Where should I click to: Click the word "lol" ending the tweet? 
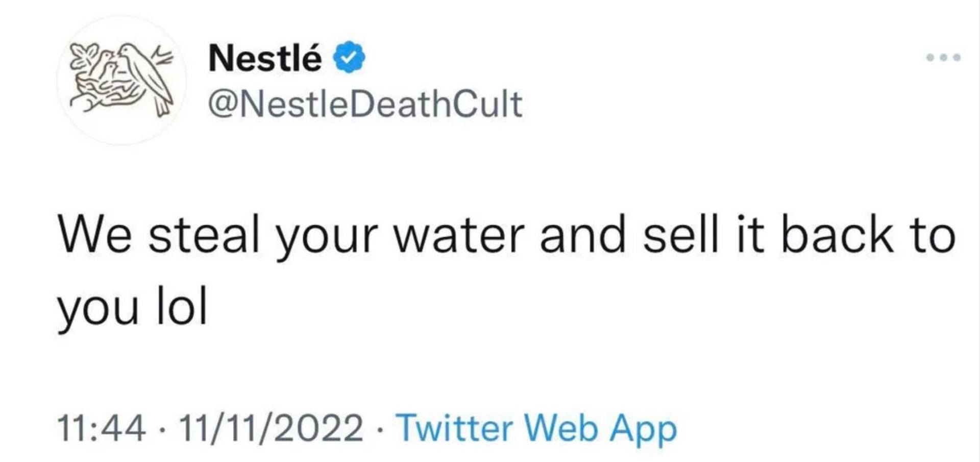tap(182, 306)
